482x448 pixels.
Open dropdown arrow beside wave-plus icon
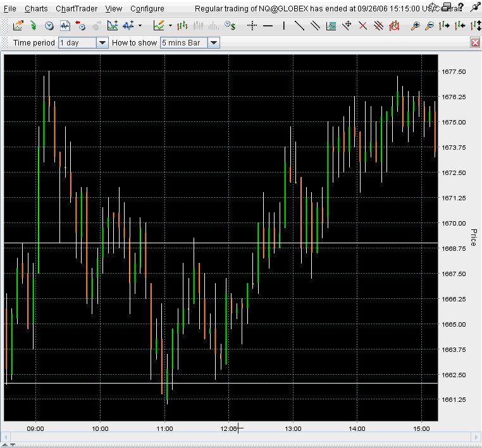[140, 25]
